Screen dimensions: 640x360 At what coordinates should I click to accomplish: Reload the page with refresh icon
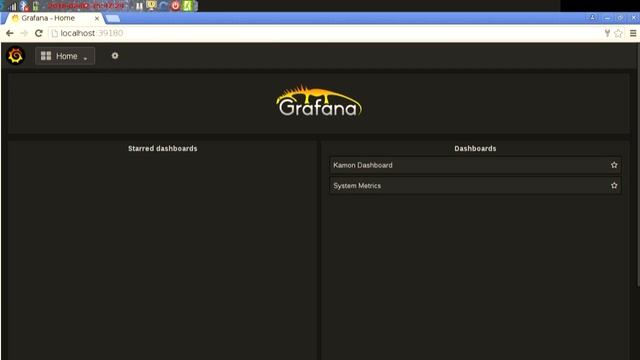[x=39, y=33]
